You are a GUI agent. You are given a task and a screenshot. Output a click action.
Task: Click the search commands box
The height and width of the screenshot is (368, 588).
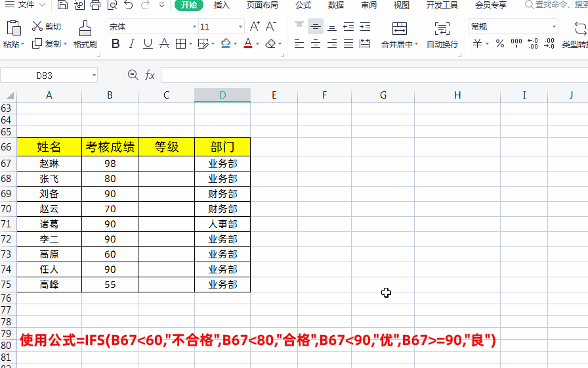[556, 5]
